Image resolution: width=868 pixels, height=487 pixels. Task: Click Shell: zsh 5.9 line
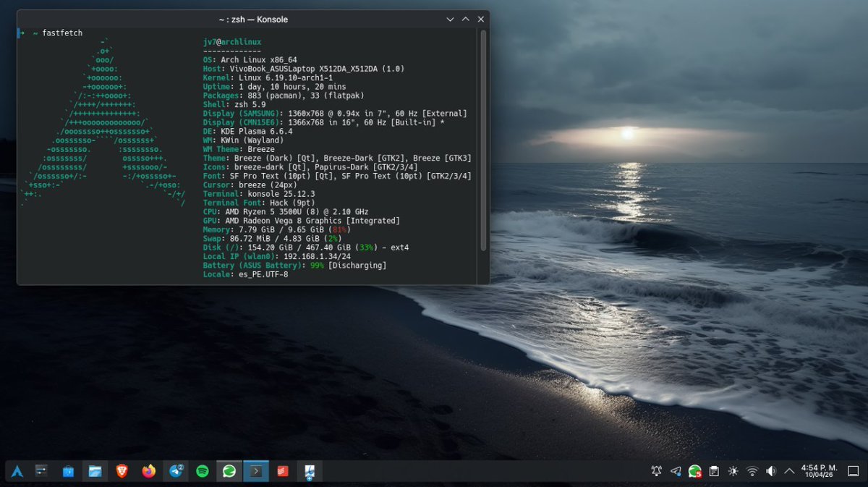click(x=234, y=104)
